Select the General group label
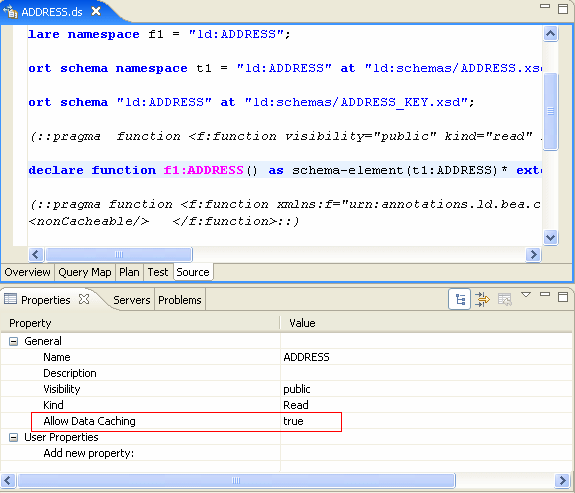 pos(43,341)
